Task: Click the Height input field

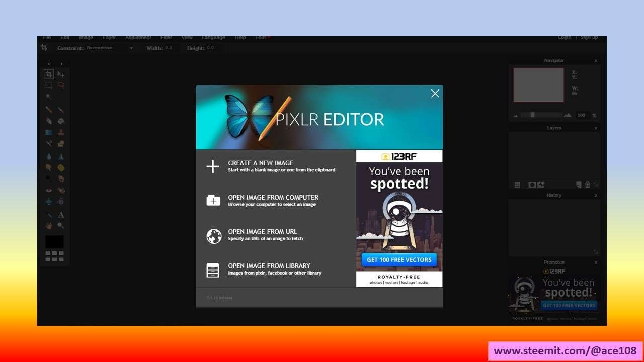Action: [213, 48]
